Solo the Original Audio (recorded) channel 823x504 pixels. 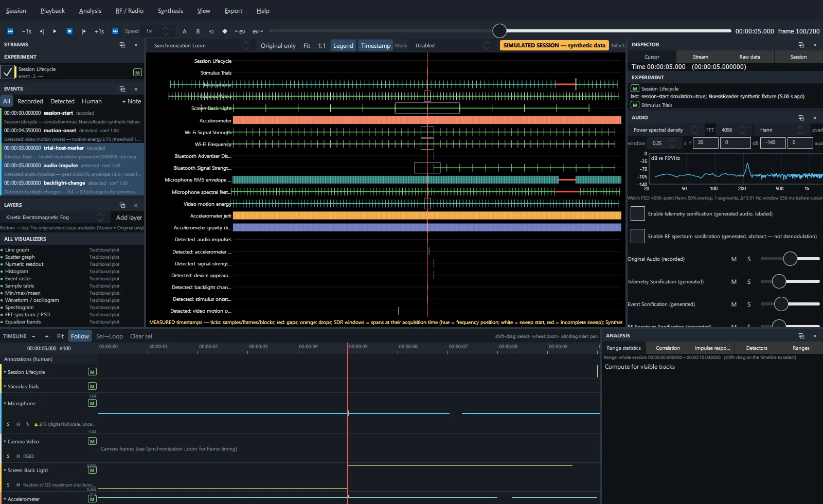pyautogui.click(x=749, y=259)
